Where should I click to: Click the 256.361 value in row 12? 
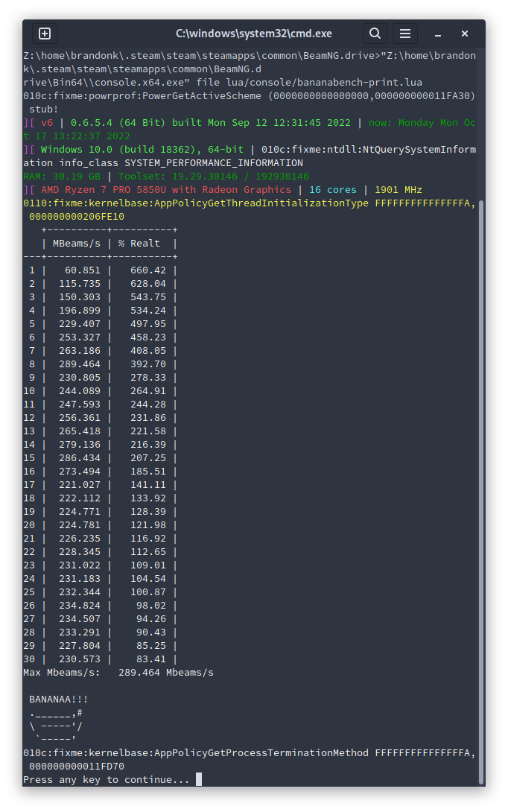(x=80, y=418)
